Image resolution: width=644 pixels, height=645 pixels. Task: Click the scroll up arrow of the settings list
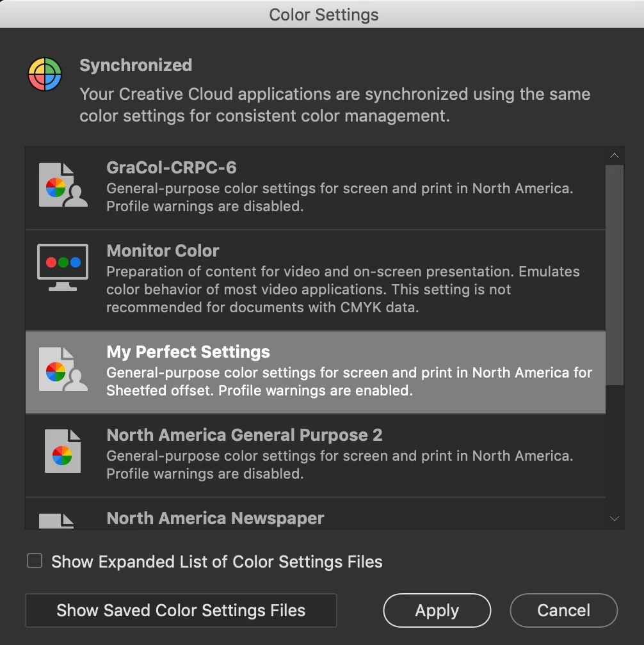(x=615, y=155)
